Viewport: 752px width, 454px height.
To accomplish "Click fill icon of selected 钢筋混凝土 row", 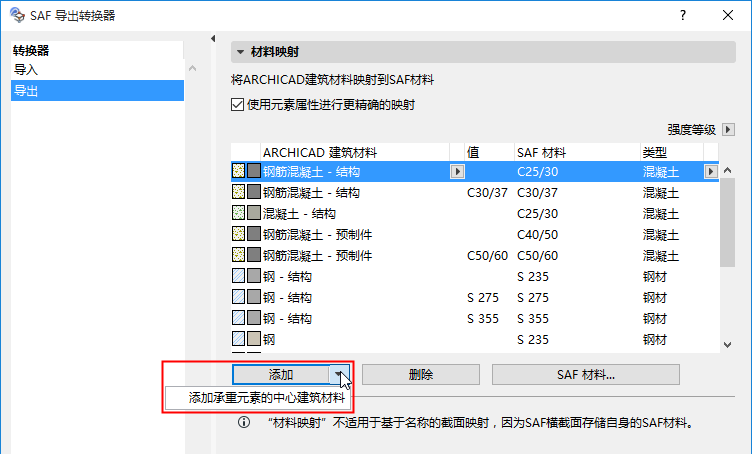I will pyautogui.click(x=238, y=171).
